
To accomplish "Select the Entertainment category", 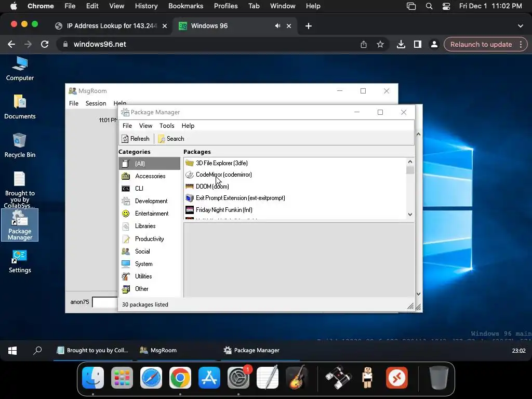I will (x=149, y=214).
